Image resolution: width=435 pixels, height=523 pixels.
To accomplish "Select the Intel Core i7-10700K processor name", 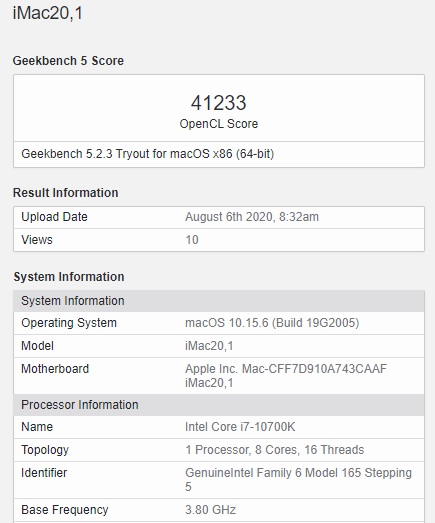I will pyautogui.click(x=240, y=427).
